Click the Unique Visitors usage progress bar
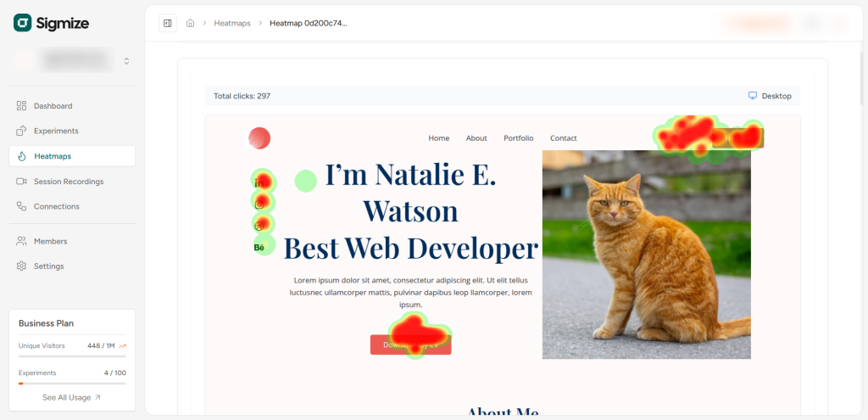868x420 pixels. click(x=72, y=356)
